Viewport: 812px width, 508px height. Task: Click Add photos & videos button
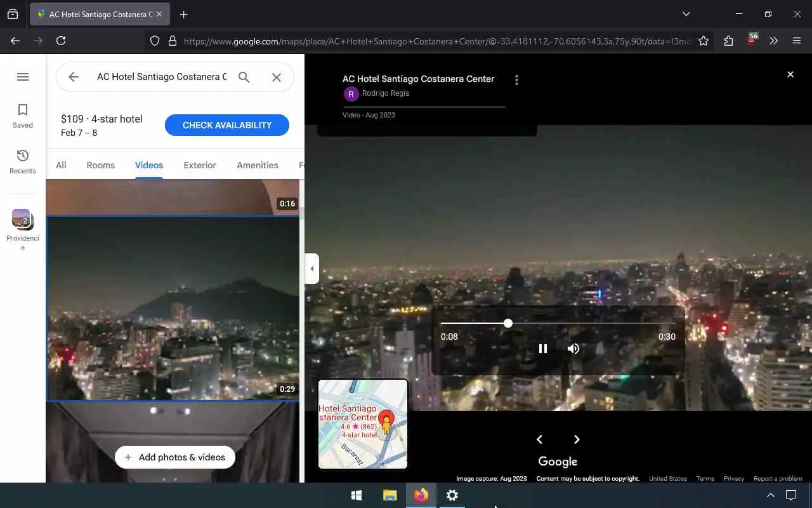point(175,457)
